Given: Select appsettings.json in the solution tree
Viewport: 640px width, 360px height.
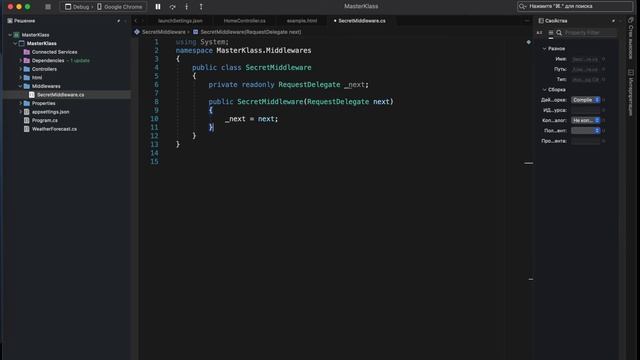Looking at the screenshot, I should click(x=50, y=112).
